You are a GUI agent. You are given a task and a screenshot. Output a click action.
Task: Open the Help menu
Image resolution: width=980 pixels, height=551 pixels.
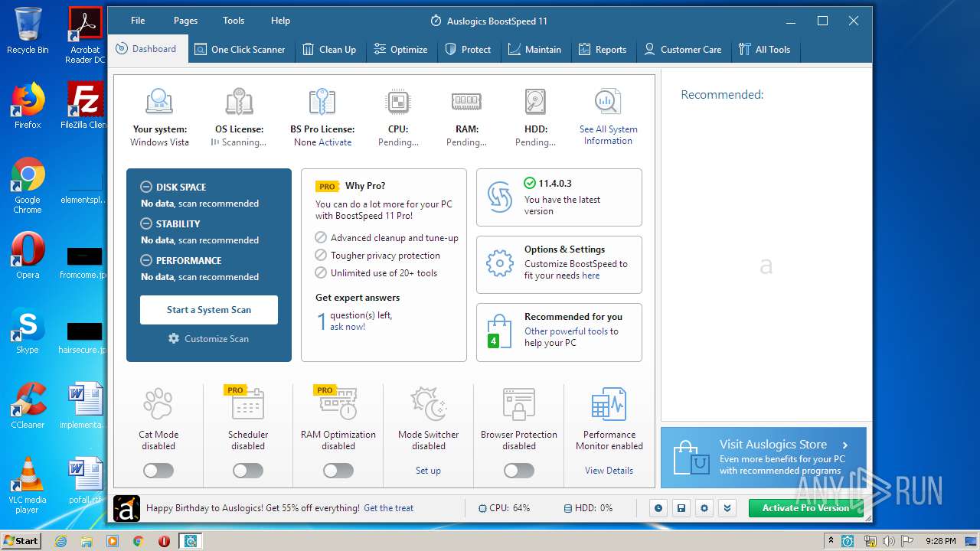(x=280, y=21)
